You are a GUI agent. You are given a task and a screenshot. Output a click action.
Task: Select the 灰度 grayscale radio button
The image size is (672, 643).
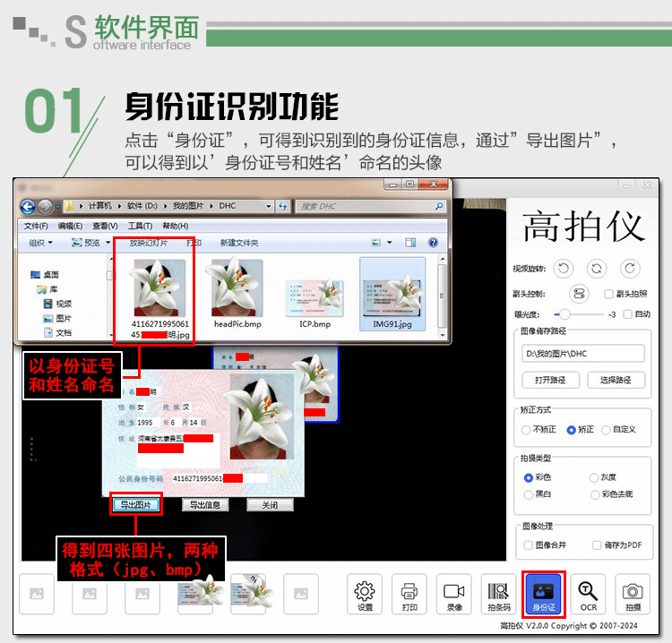point(595,477)
